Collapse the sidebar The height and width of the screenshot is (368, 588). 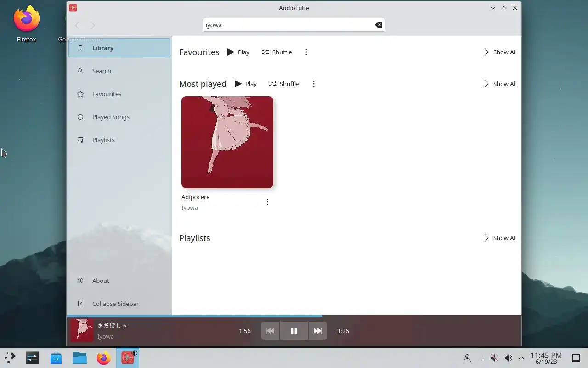point(119,304)
